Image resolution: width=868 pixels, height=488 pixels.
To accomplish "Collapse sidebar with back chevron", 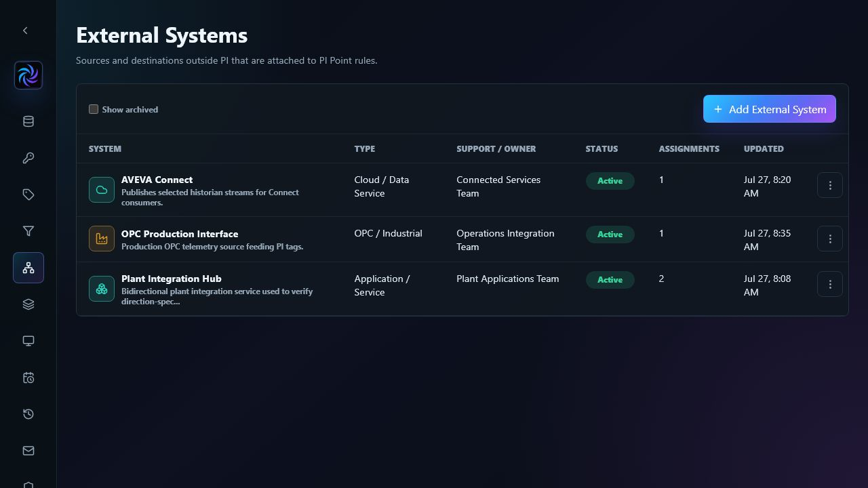I will pyautogui.click(x=25, y=30).
